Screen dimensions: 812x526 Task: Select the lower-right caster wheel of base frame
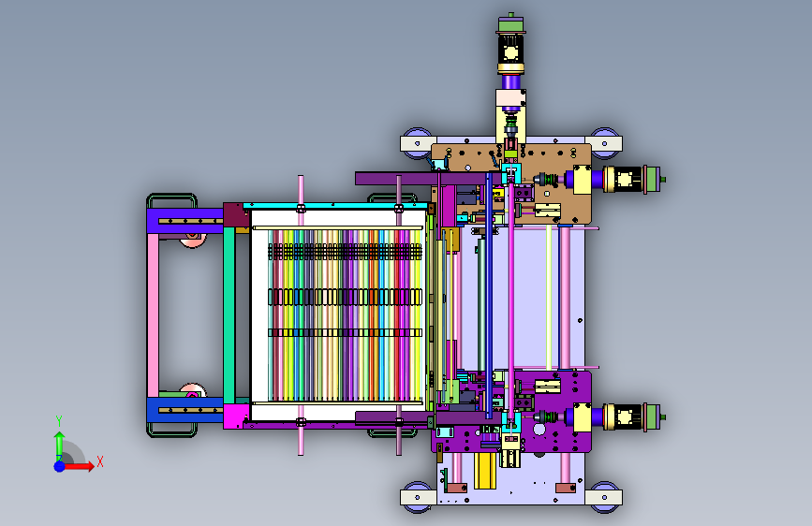pyautogui.click(x=604, y=498)
